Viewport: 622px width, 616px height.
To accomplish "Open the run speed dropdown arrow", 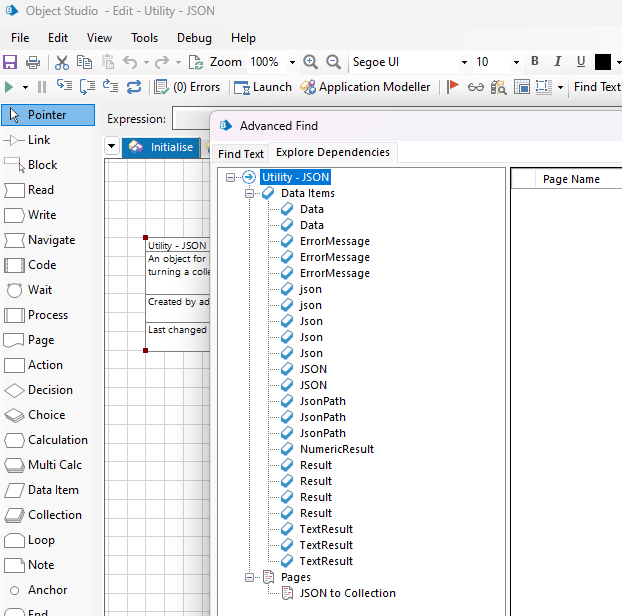I will tap(25, 87).
